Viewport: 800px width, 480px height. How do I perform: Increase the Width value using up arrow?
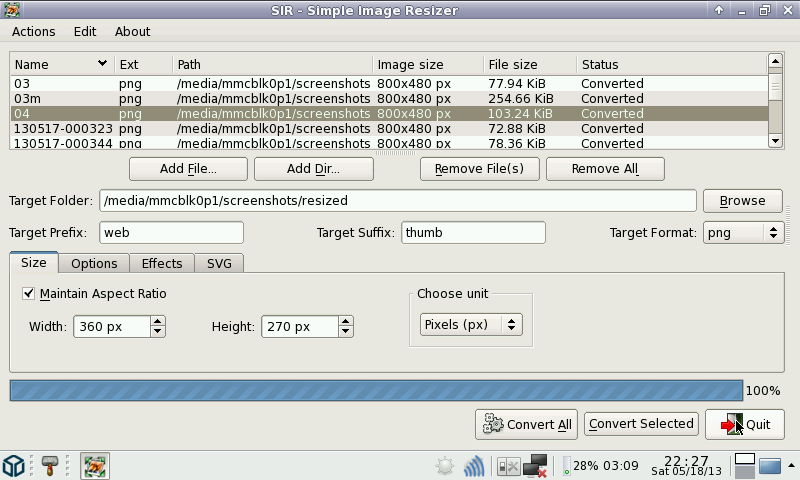[158, 321]
